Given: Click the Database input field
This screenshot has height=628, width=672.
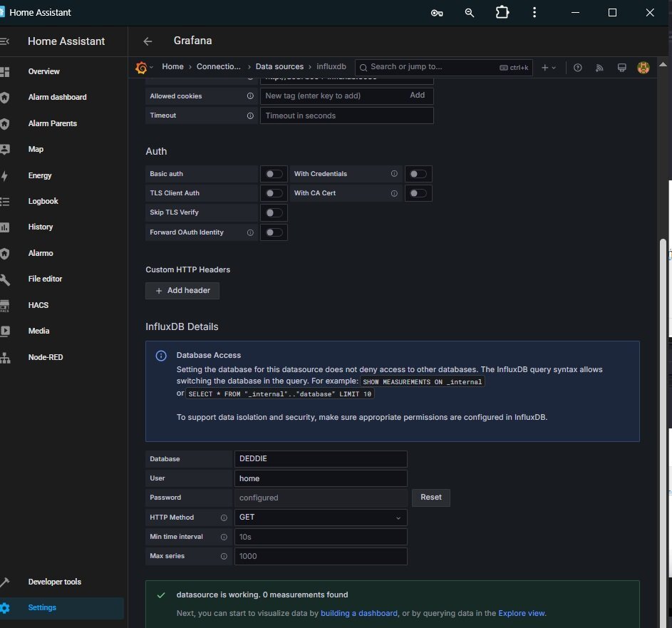Looking at the screenshot, I should (x=321, y=458).
